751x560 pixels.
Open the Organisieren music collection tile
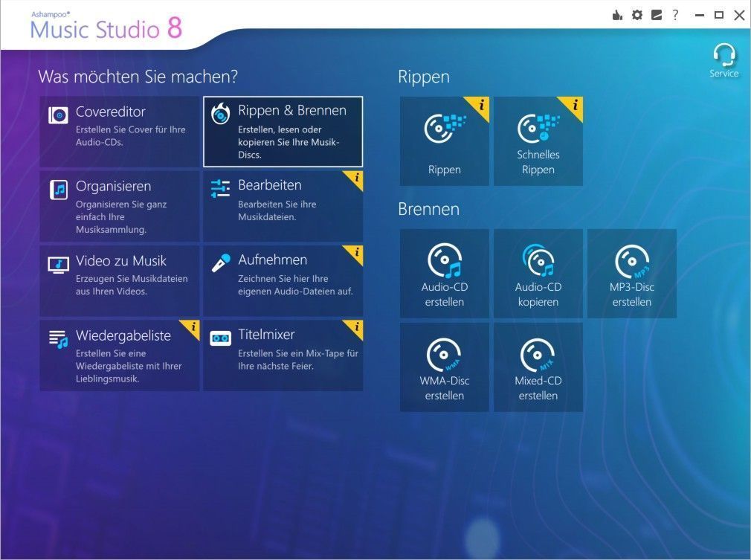click(119, 206)
